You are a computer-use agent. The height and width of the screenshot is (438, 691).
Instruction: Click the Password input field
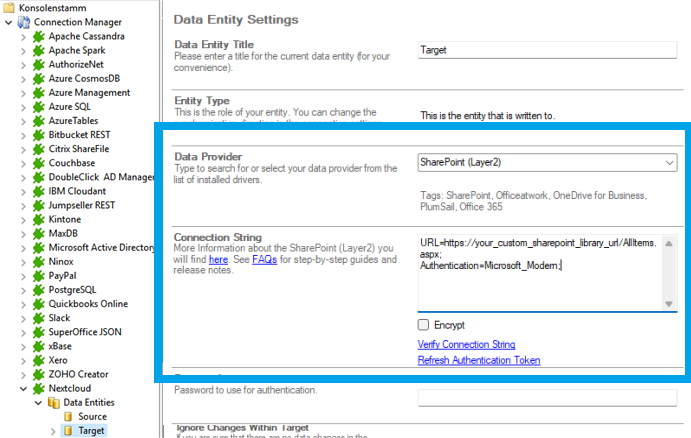(547, 398)
